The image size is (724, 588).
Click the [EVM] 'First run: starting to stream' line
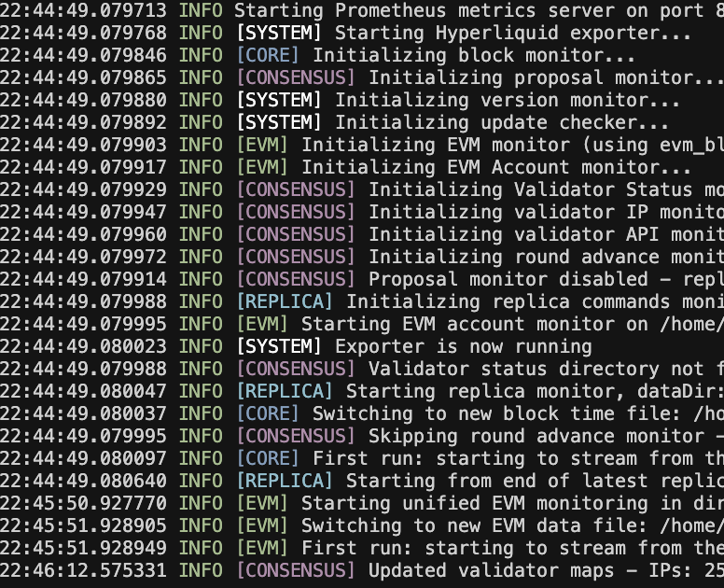[x=512, y=548]
